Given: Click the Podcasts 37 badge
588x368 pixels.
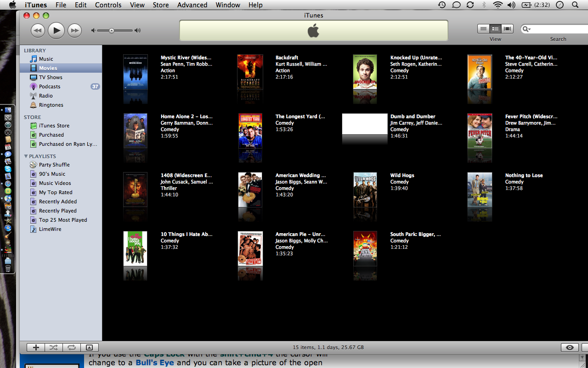Looking at the screenshot, I should click(x=95, y=86).
